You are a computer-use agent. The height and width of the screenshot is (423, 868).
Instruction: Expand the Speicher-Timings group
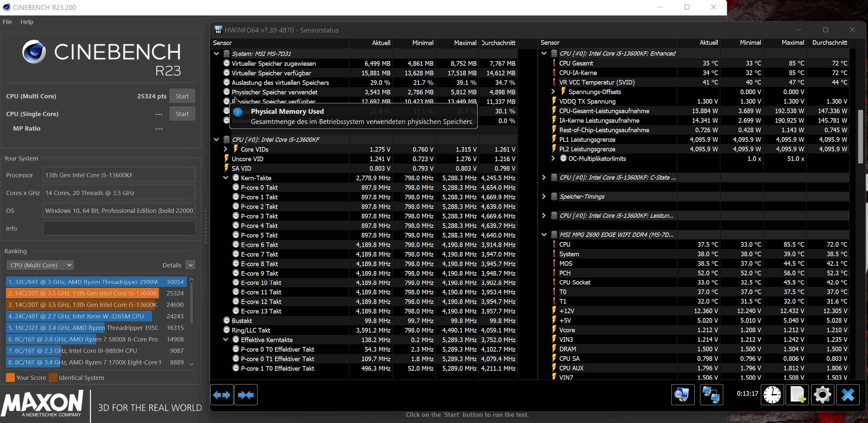[543, 196]
